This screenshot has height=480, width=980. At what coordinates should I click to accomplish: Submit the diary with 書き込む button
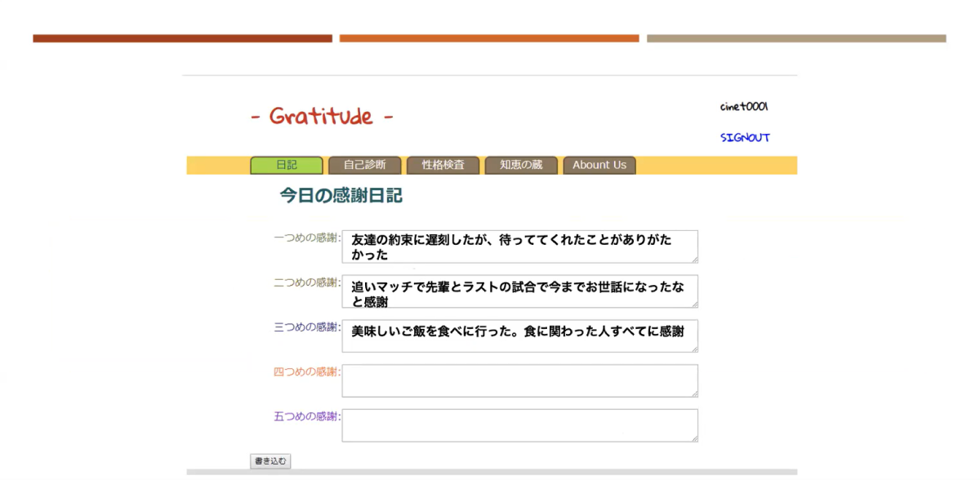tap(270, 461)
